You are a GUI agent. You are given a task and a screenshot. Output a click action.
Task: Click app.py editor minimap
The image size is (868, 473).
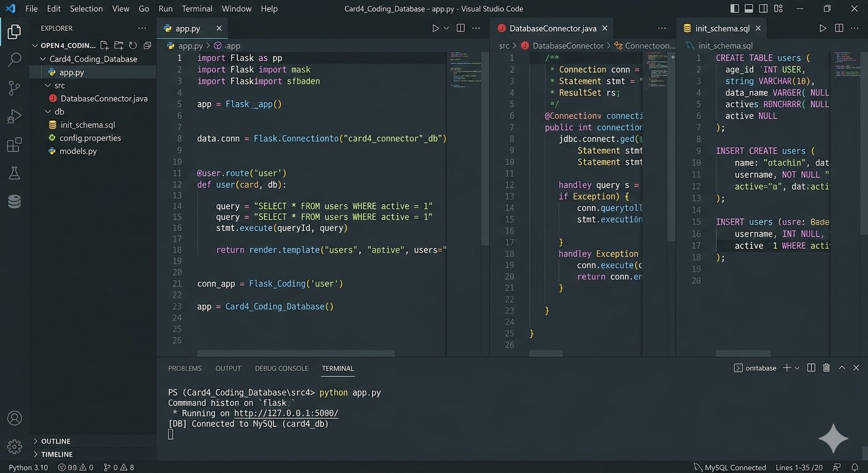point(465,70)
